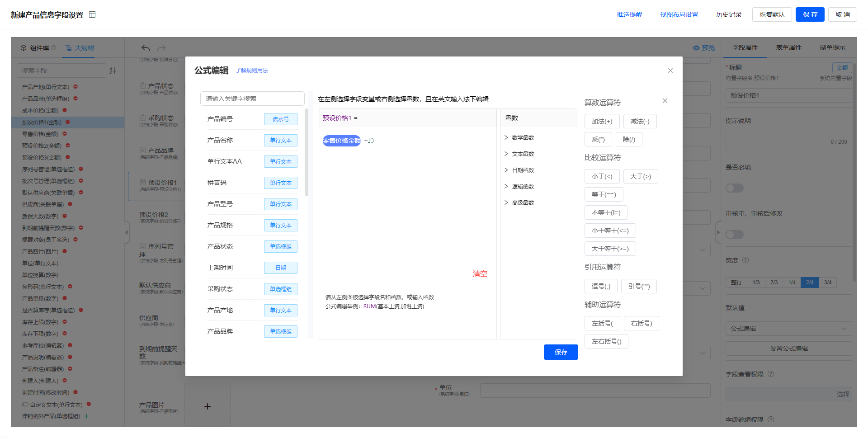This screenshot has width=868, height=438.
Task: Switch to the 大纲树 tab
Action: coord(80,48)
